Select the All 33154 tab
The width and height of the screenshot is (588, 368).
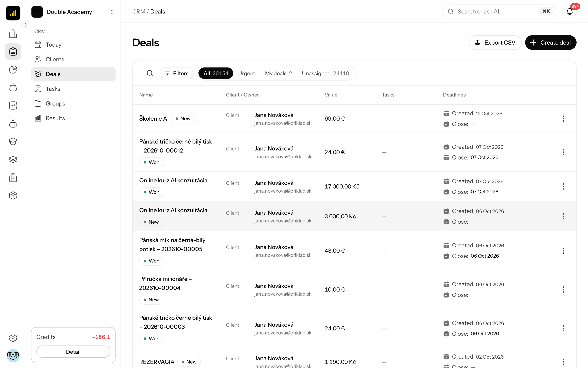pyautogui.click(x=216, y=73)
